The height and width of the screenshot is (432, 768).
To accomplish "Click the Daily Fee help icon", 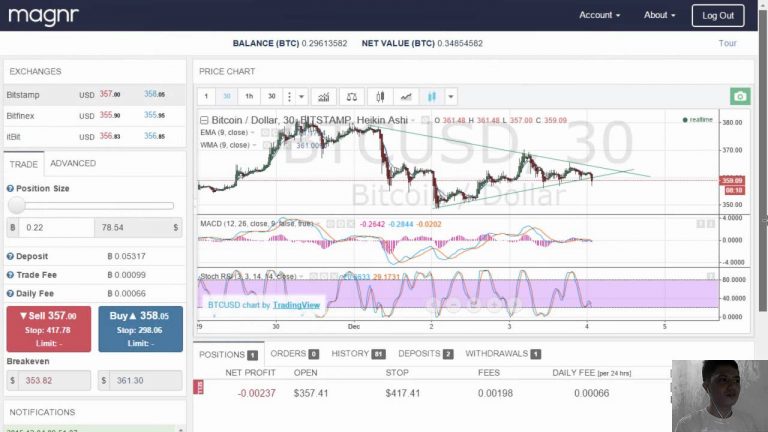I will (10, 293).
